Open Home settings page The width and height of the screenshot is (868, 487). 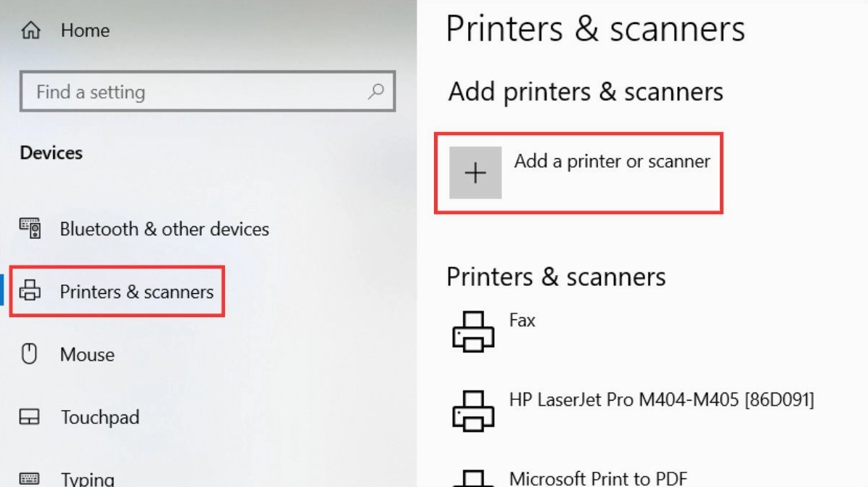tap(85, 30)
